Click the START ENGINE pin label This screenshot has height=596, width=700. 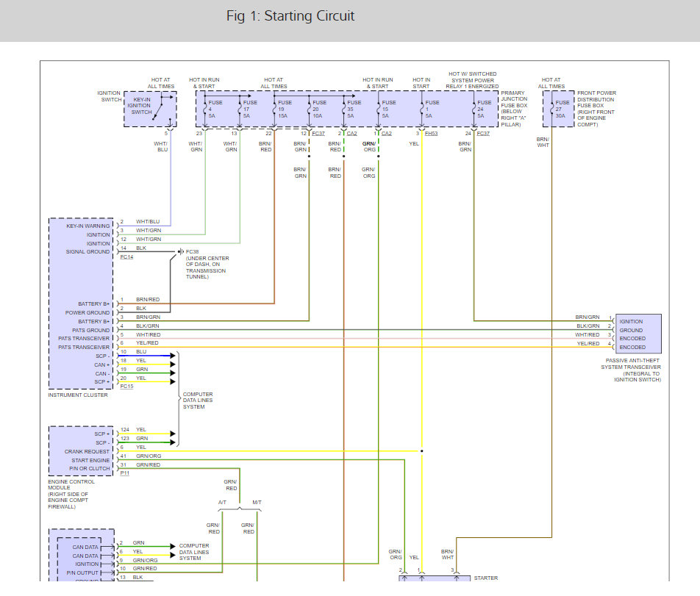tap(90, 460)
